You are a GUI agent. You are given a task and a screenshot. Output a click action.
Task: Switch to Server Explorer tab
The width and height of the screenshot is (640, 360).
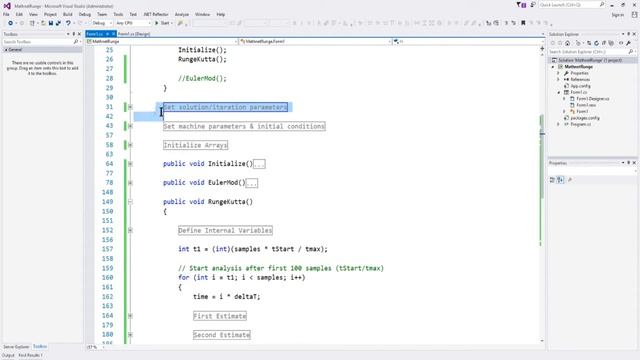[x=16, y=347]
